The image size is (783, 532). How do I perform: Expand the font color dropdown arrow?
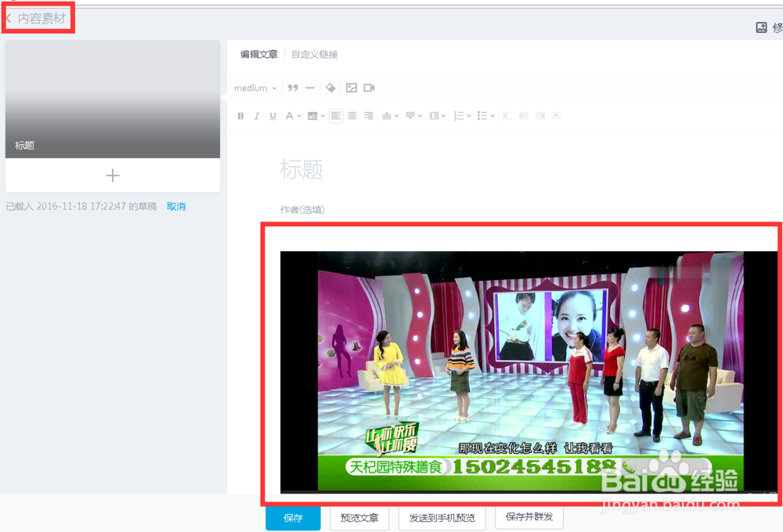(299, 116)
